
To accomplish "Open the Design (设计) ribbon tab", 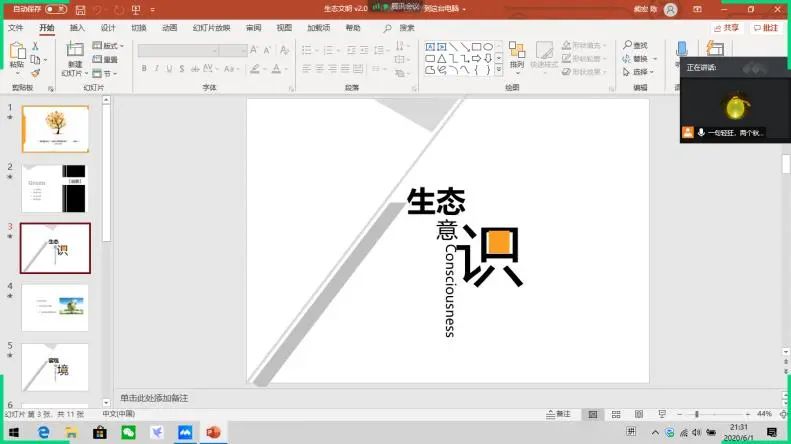I will click(x=108, y=28).
